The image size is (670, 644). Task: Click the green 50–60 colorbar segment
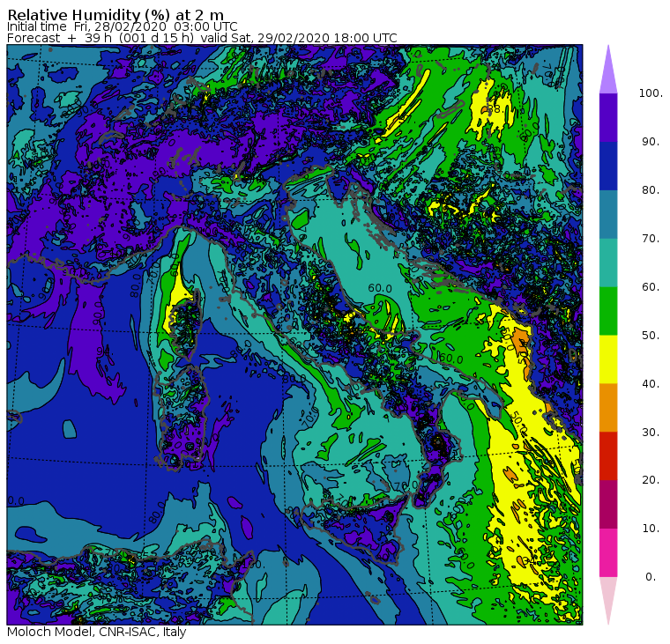(x=608, y=311)
